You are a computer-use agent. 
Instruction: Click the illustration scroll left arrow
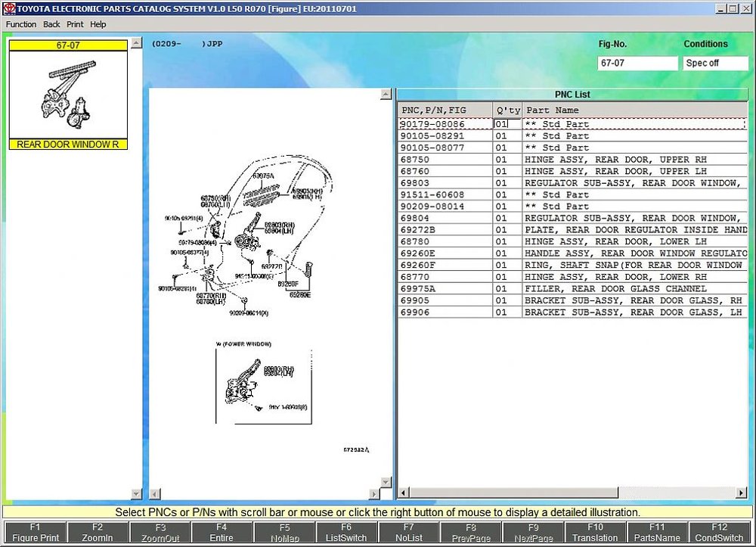pyautogui.click(x=155, y=493)
